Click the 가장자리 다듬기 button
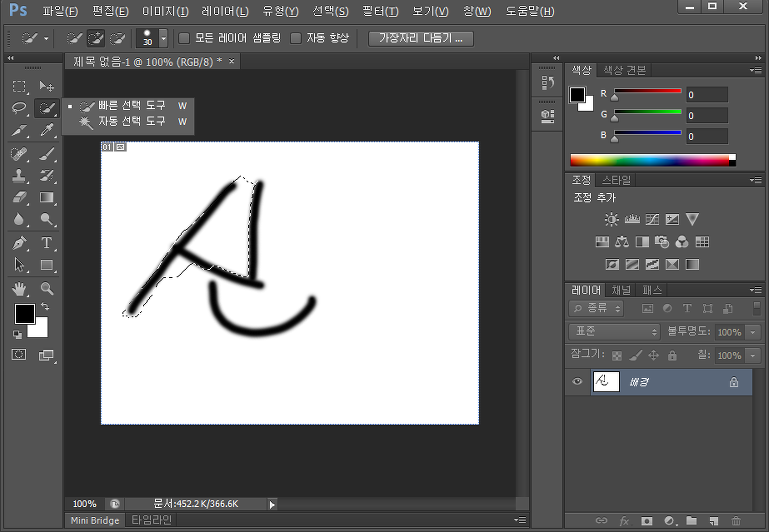The image size is (769, 532). (421, 38)
